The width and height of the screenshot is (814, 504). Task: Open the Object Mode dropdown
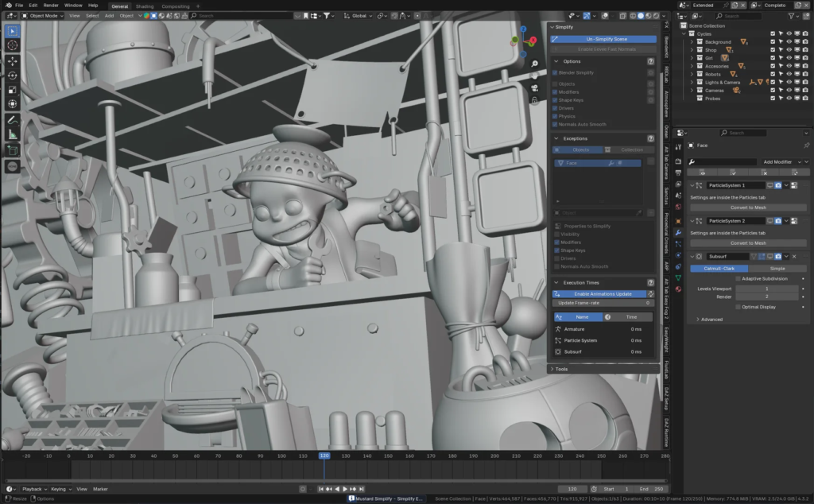43,16
